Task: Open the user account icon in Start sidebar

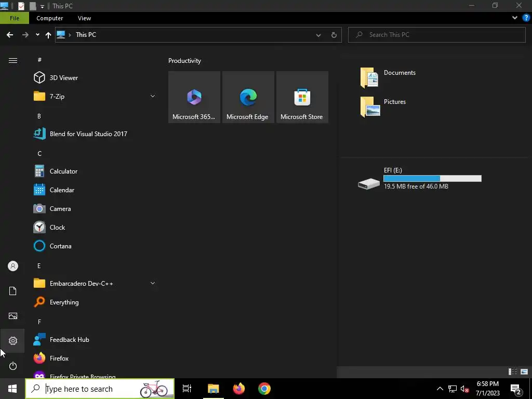Action: pyautogui.click(x=13, y=266)
